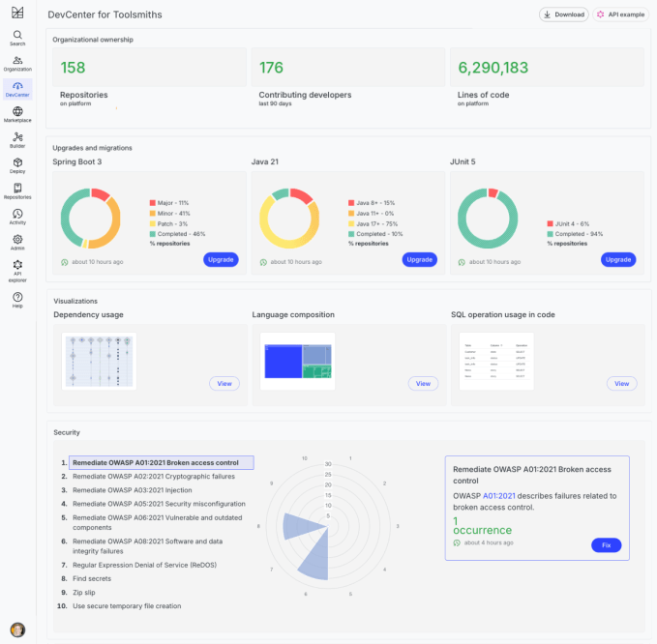Click Upgrade for Spring Boot 3
The width and height of the screenshot is (657, 644).
click(221, 259)
